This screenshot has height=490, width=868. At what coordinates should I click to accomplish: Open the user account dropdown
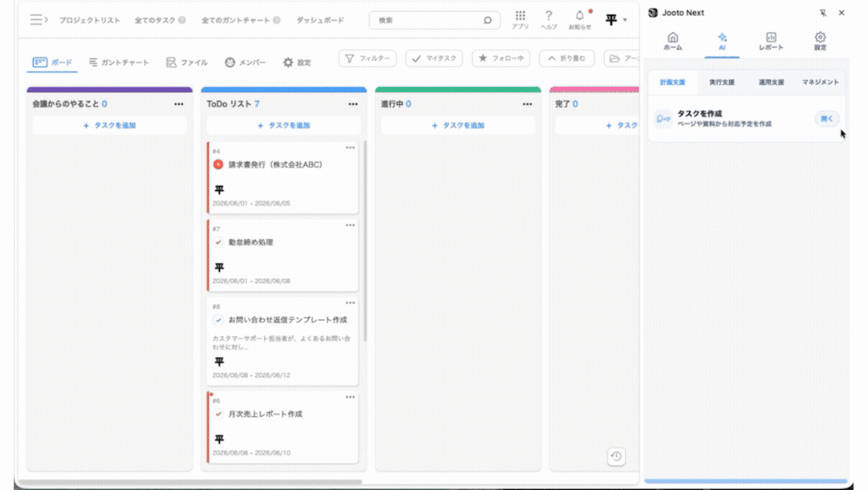[615, 20]
